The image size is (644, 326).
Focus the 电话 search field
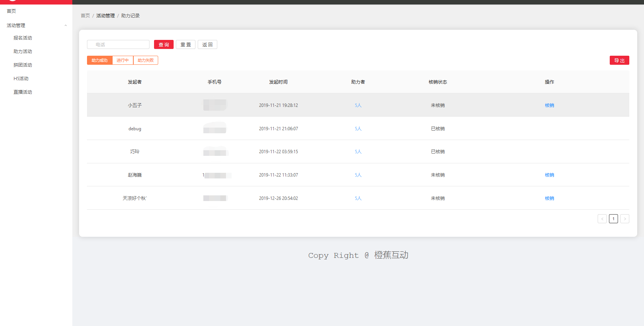[x=118, y=44]
